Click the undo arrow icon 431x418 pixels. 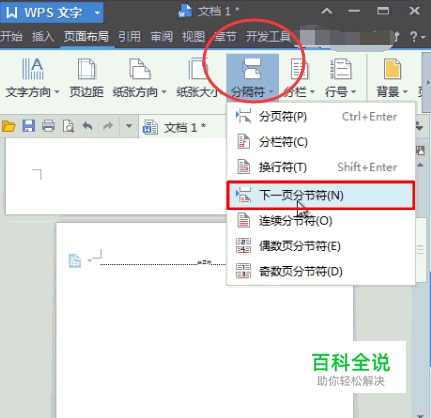(x=88, y=126)
